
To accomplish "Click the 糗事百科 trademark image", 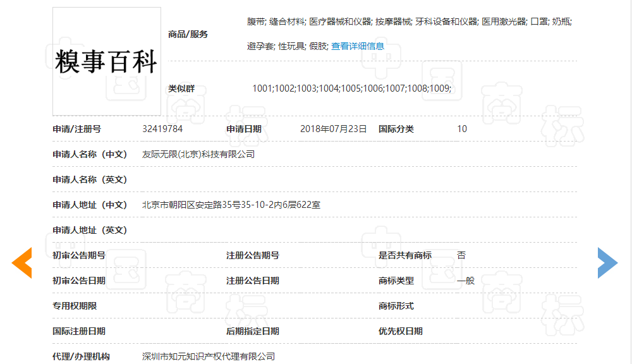I will click(106, 60).
